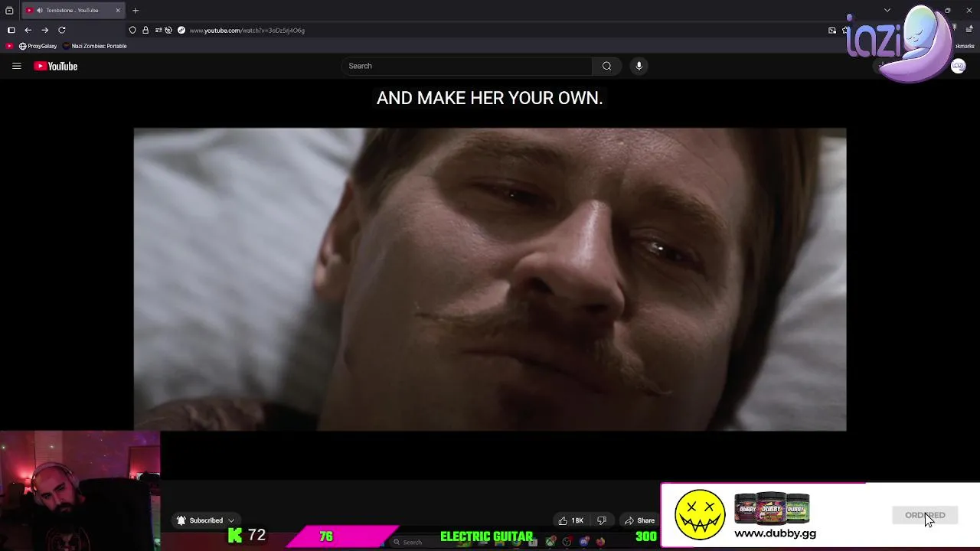Go to the YouTube home logo

click(56, 66)
